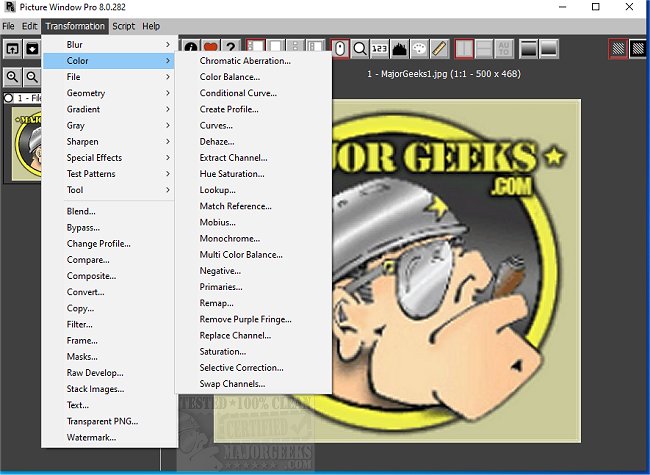Toggle the mouse pointer mode button
Viewport: 650px width, 475px height.
(x=340, y=47)
